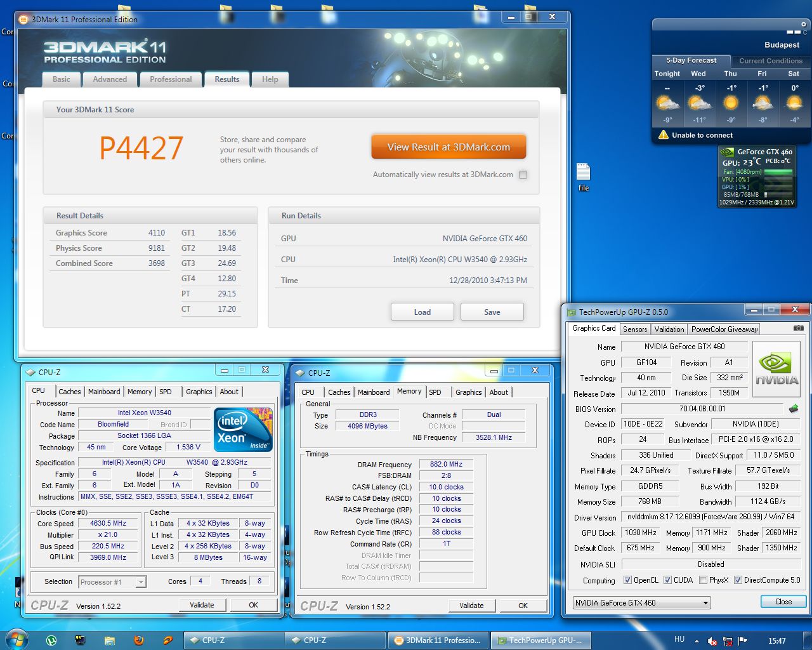Open the Advanced tab in 3DMark
Screen dimensions: 812x650
(110, 79)
